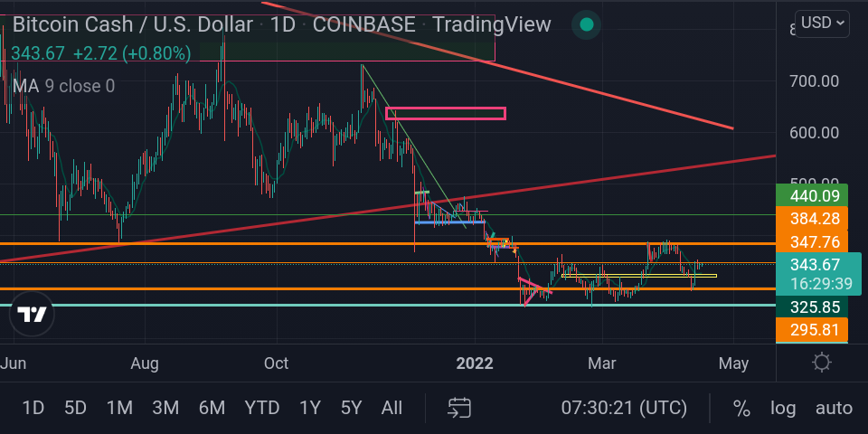Click the +2.72 (+0.80%) price change text
868x434 pixels.
tap(132, 53)
